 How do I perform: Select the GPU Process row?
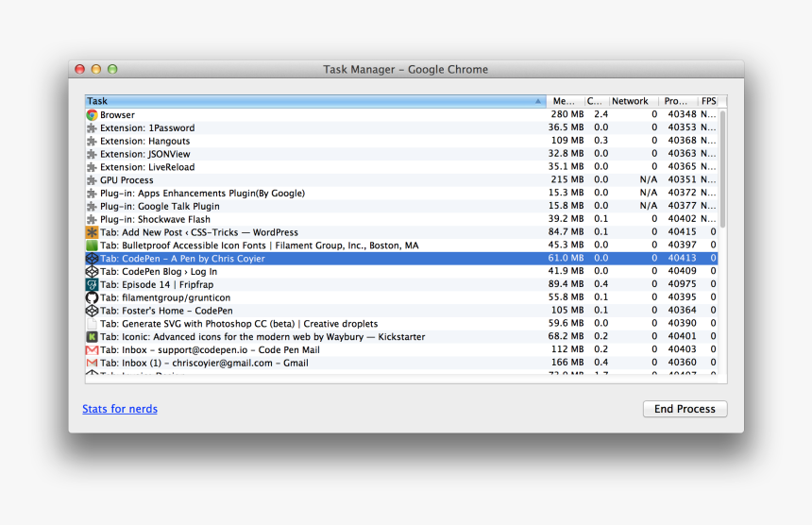pos(401,180)
